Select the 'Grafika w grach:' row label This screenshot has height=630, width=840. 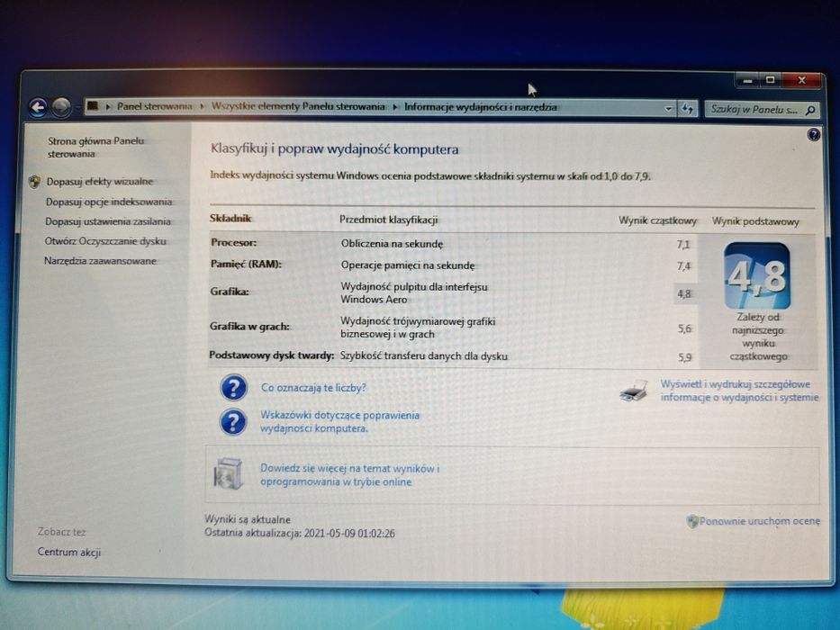pos(249,326)
